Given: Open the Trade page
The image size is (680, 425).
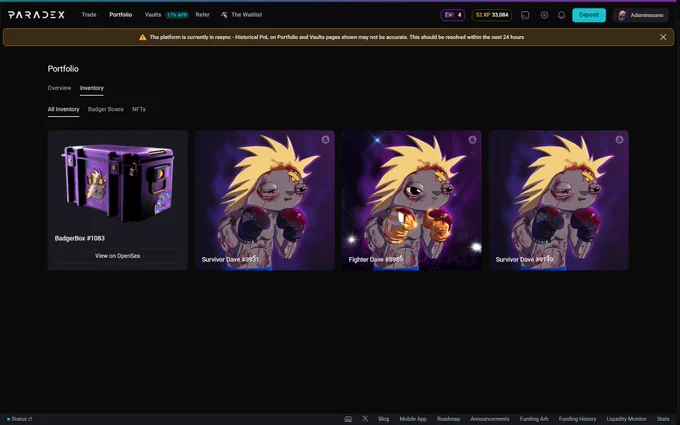Looking at the screenshot, I should click(89, 15).
